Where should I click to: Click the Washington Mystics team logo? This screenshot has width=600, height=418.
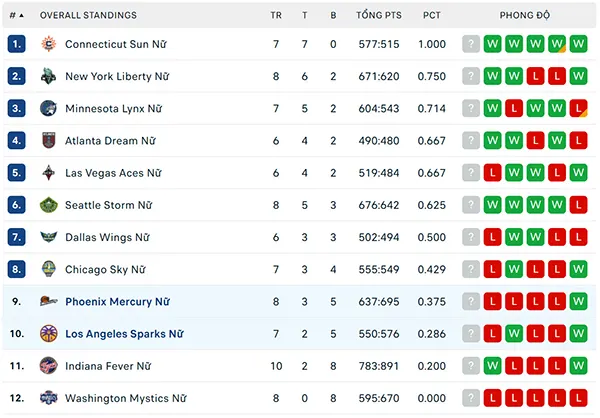[x=49, y=398]
